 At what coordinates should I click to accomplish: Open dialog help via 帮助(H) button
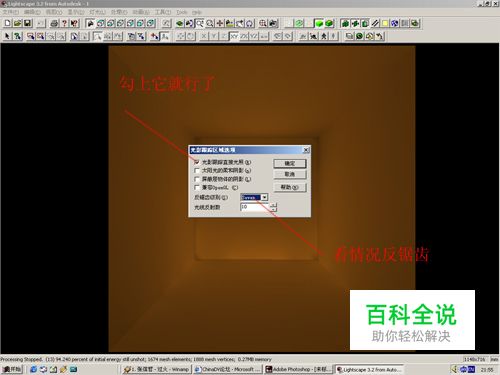point(290,187)
